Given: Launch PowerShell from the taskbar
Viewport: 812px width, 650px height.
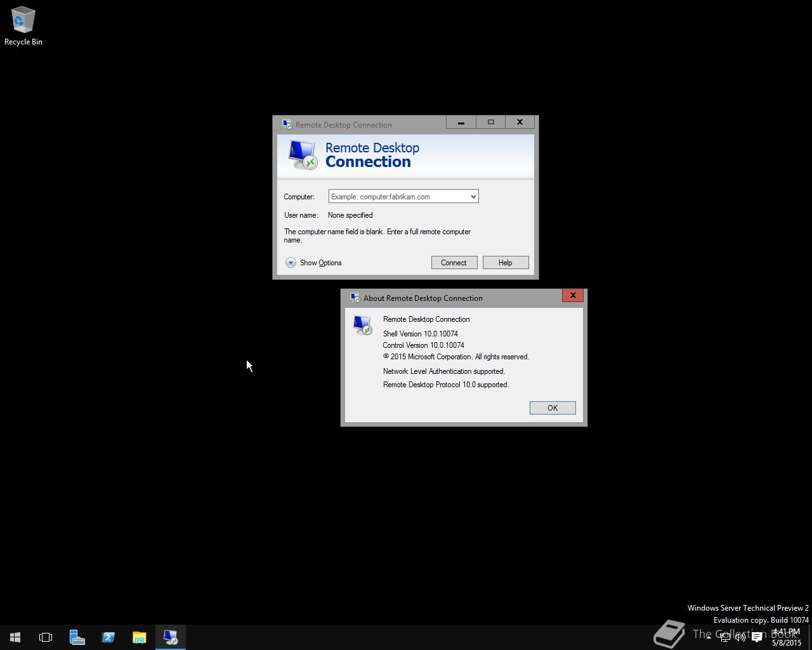Looking at the screenshot, I should [108, 637].
